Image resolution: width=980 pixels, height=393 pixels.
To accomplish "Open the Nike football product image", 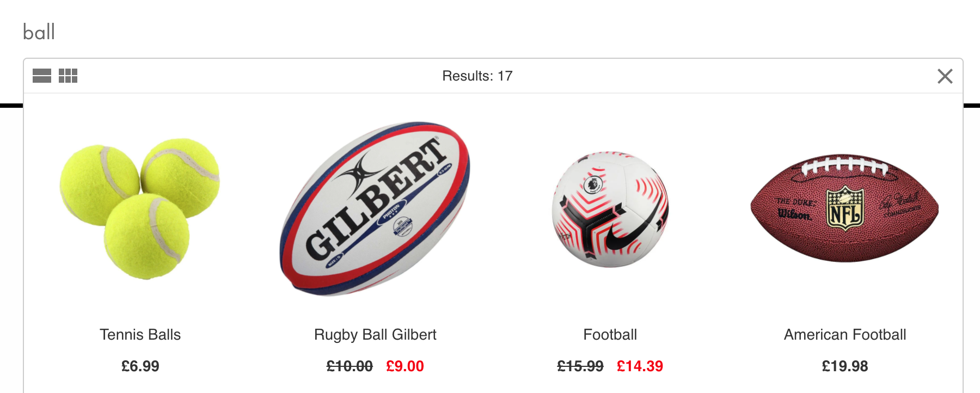I will coord(610,209).
